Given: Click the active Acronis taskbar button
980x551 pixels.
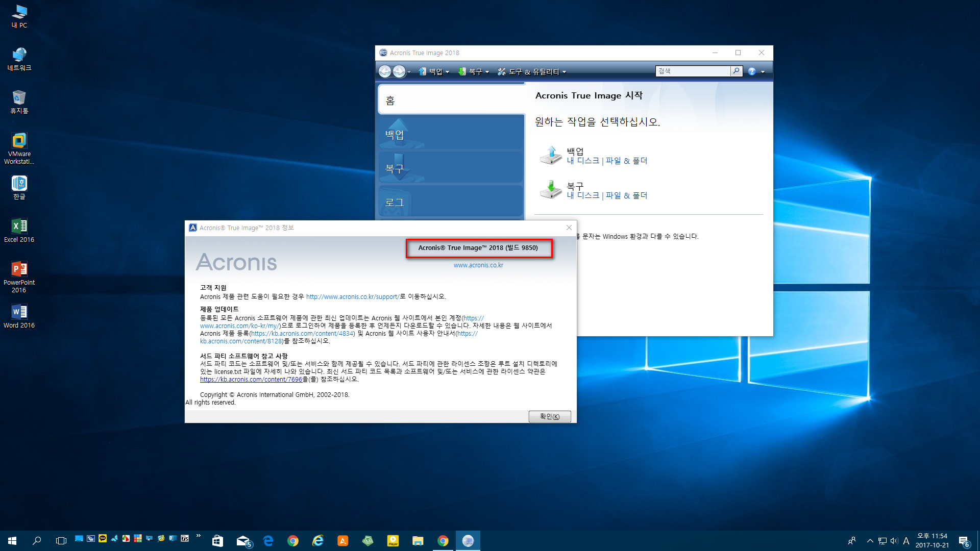Looking at the screenshot, I should pyautogui.click(x=468, y=541).
